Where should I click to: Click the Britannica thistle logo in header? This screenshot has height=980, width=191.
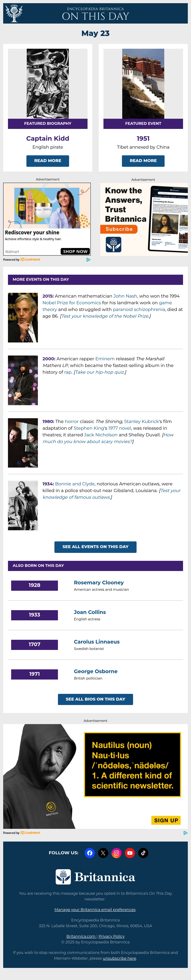pos(14,13)
